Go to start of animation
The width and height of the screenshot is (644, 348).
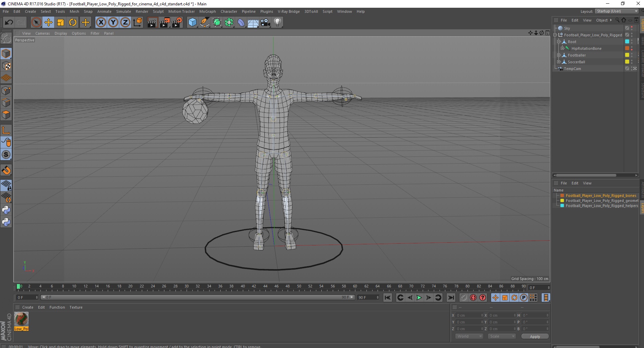pos(388,298)
